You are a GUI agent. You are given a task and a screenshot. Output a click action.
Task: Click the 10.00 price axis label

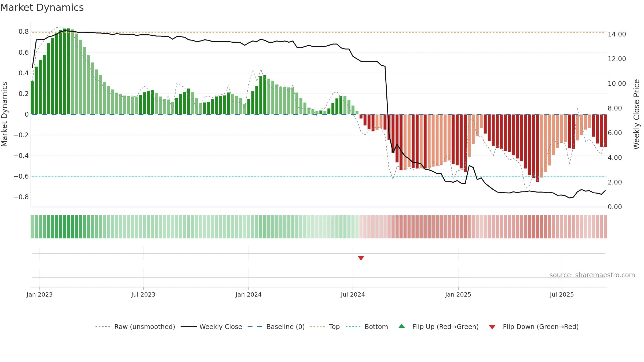tap(617, 84)
